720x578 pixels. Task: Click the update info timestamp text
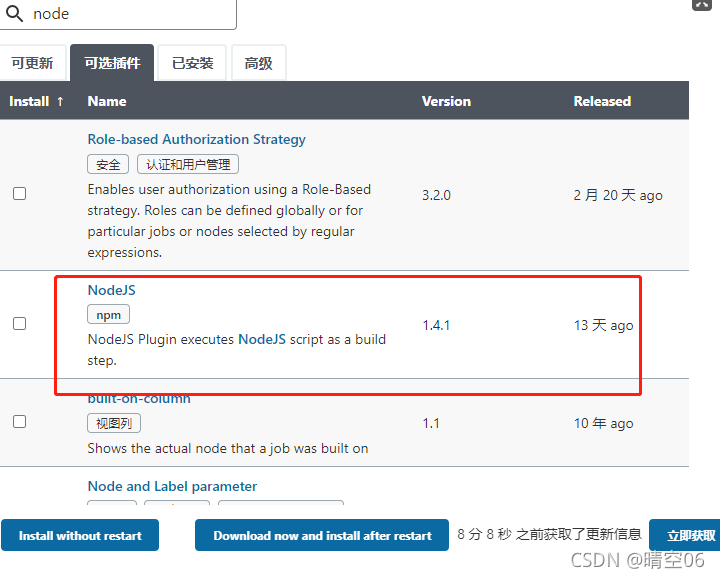pyautogui.click(x=549, y=534)
